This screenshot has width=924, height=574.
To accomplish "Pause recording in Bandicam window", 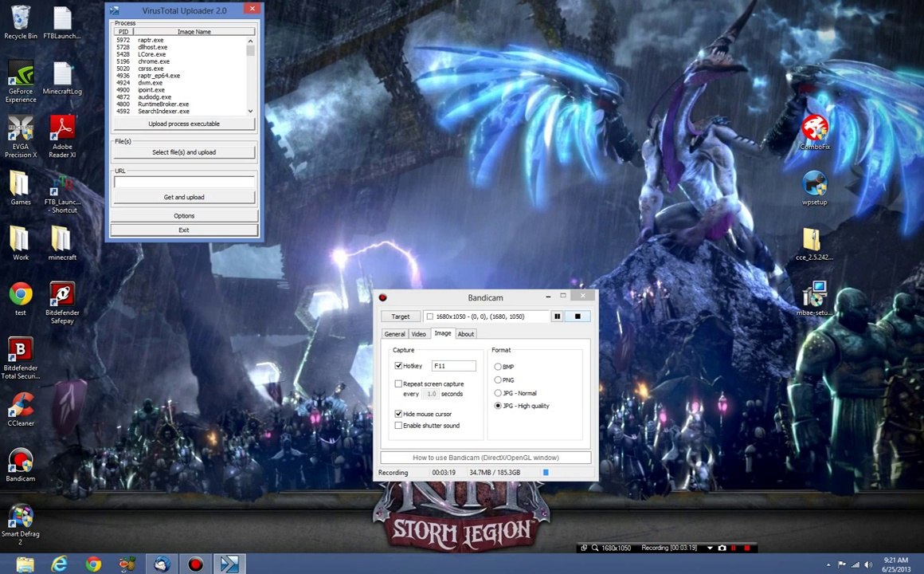I will (x=557, y=316).
